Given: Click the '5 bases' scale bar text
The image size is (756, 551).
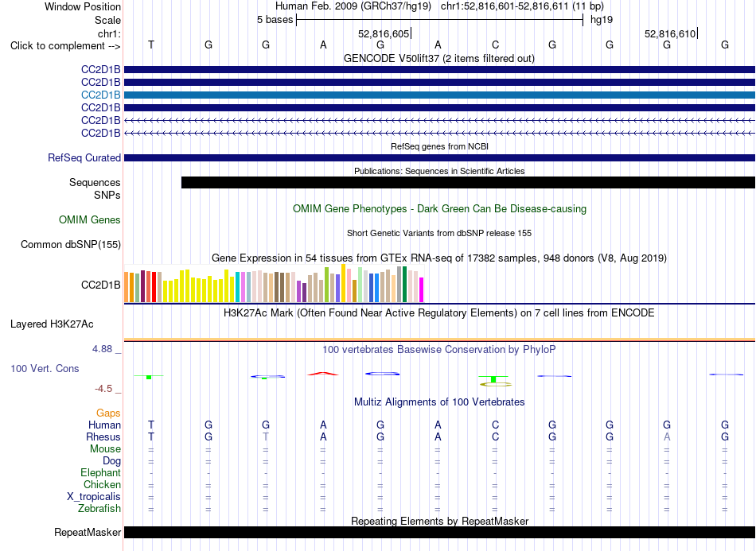Looking at the screenshot, I should [x=275, y=20].
